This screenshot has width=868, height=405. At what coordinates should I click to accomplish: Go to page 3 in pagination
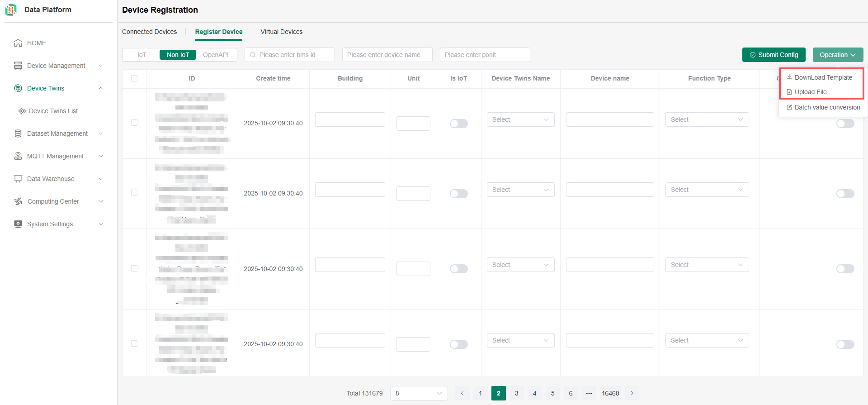point(516,393)
